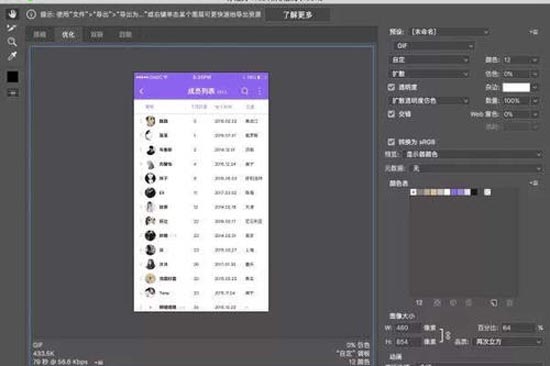Select the Zoom tool
550x366 pixels.
coord(12,42)
